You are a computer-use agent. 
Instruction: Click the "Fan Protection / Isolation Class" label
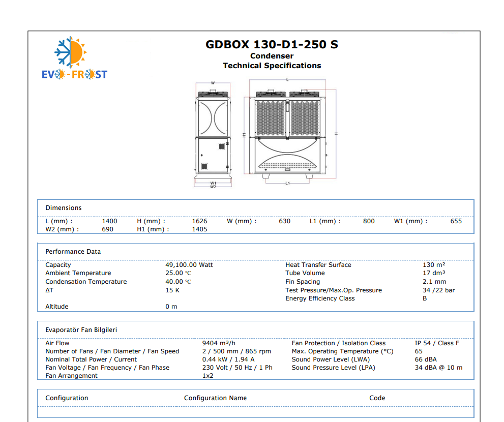[x=339, y=343]
